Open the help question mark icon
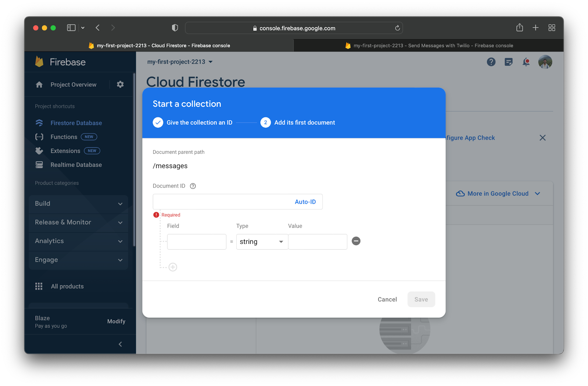Image resolution: width=588 pixels, height=386 pixels. (491, 62)
